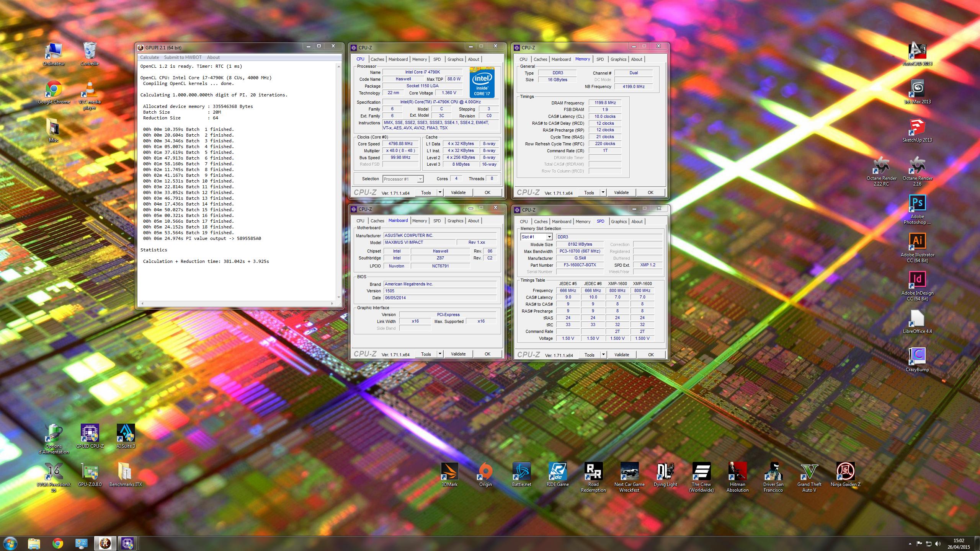Open the Origin desktop shortcut
Image resolution: width=980 pixels, height=551 pixels.
(x=485, y=474)
